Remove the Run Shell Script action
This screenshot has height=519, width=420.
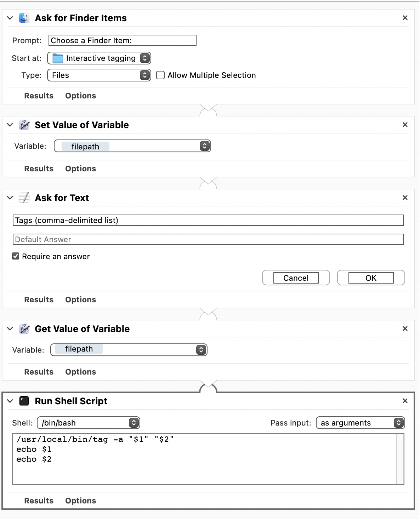(405, 401)
